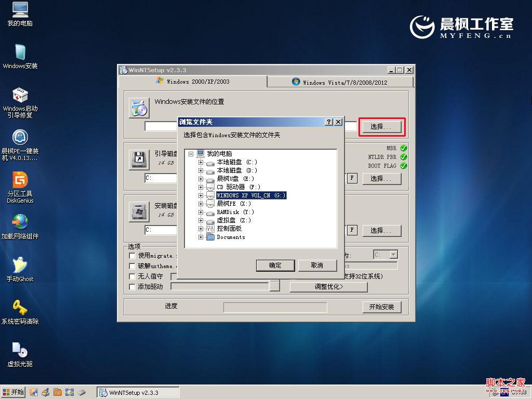Click the 加载网络组件 desktop icon

[x=20, y=227]
